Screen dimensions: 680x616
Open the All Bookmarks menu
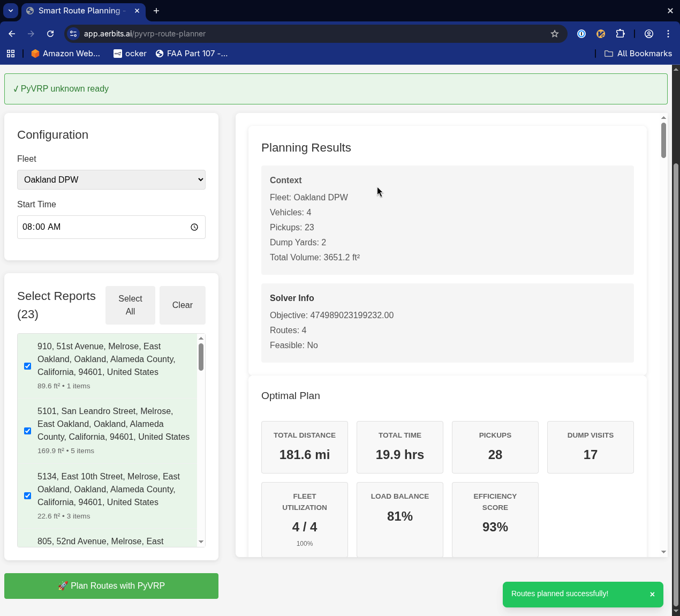(638, 54)
